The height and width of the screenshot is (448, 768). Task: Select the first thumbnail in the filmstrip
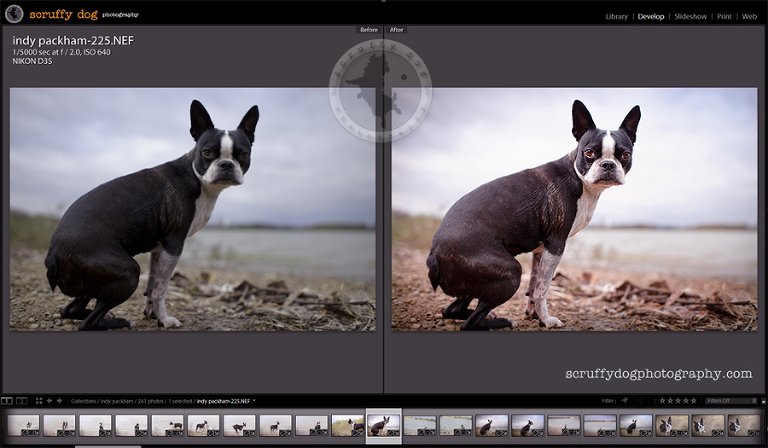pyautogui.click(x=24, y=425)
